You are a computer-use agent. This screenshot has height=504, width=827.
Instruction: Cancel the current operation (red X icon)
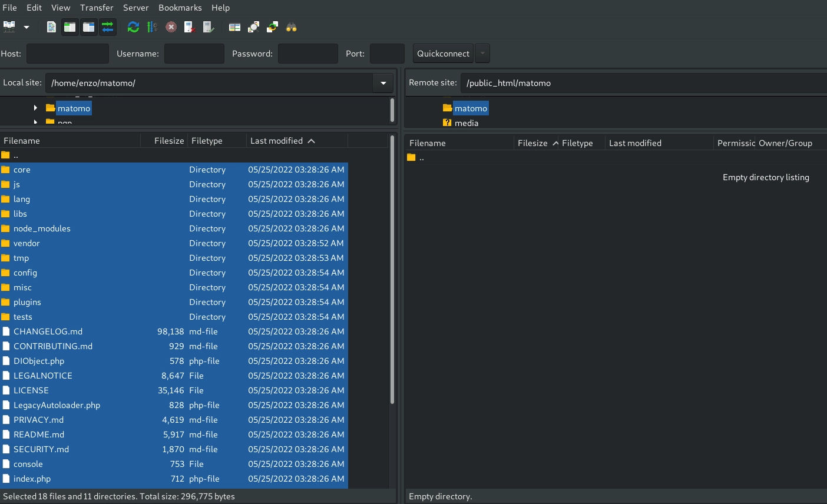tap(171, 27)
